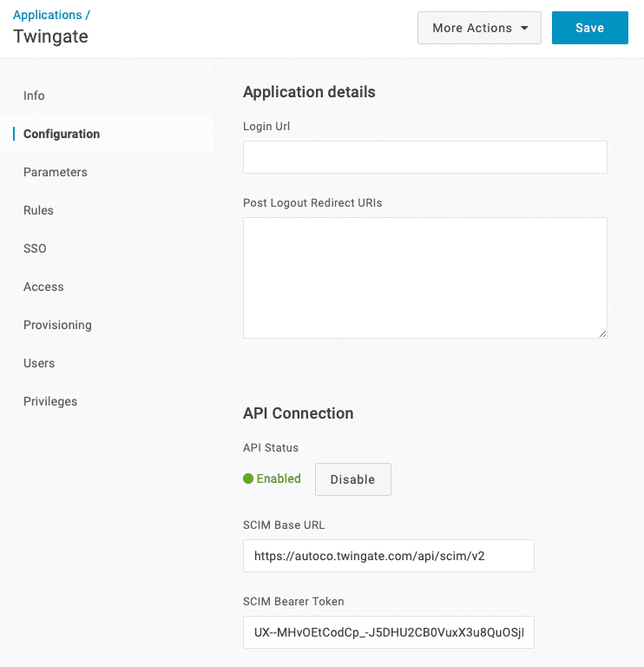The width and height of the screenshot is (644, 667).
Task: Open the Access tab
Action: (x=43, y=287)
